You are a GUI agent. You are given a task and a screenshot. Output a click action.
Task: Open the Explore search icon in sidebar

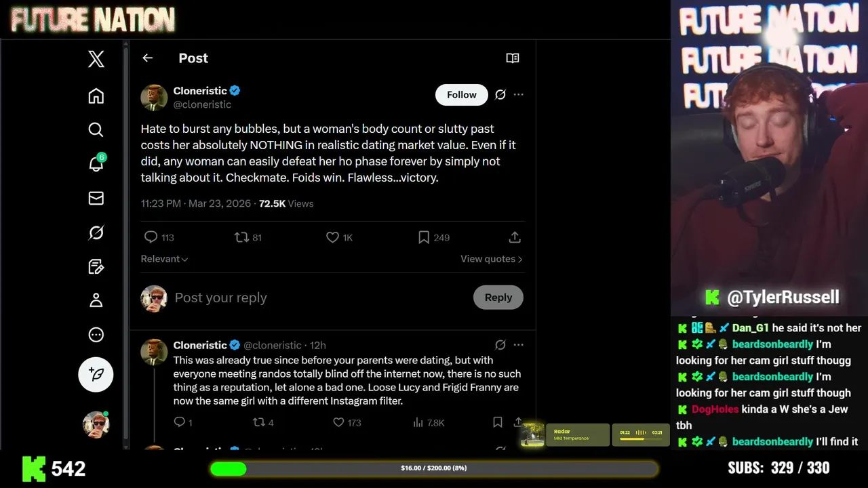(96, 129)
